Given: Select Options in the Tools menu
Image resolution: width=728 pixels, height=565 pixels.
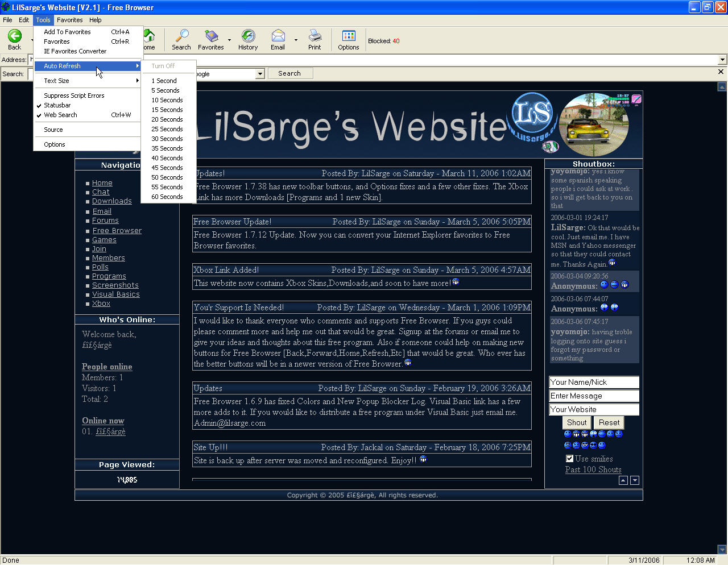Looking at the screenshot, I should 88,144.
